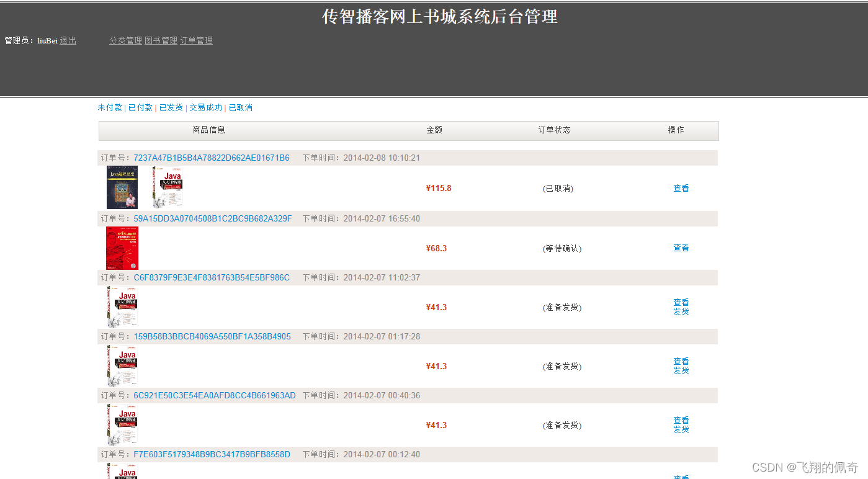Image resolution: width=868 pixels, height=479 pixels.
Task: Open 订单管理 order management
Action: pos(197,40)
